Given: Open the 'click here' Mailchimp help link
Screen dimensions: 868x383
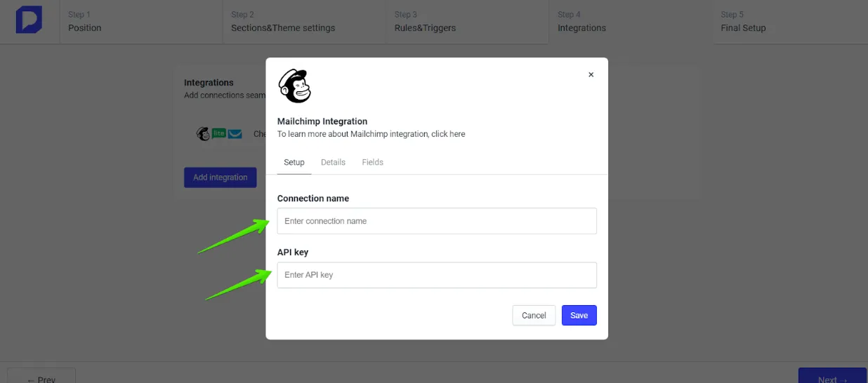Looking at the screenshot, I should point(448,134).
